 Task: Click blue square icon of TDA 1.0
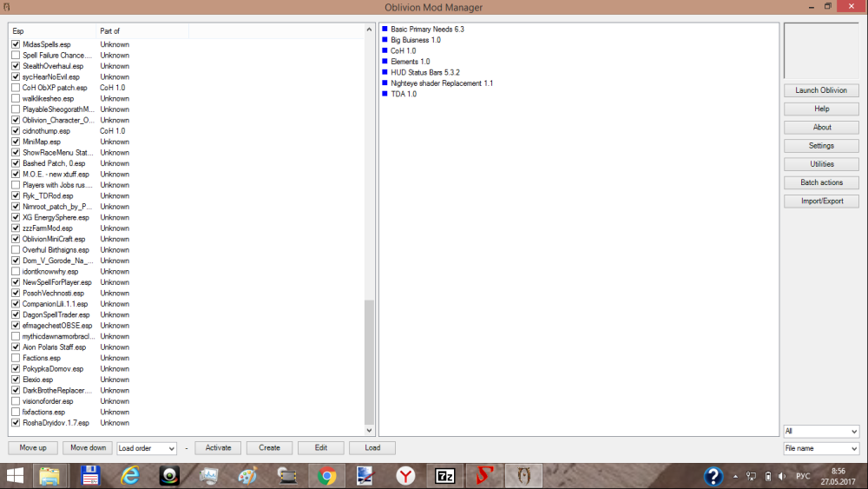click(385, 94)
